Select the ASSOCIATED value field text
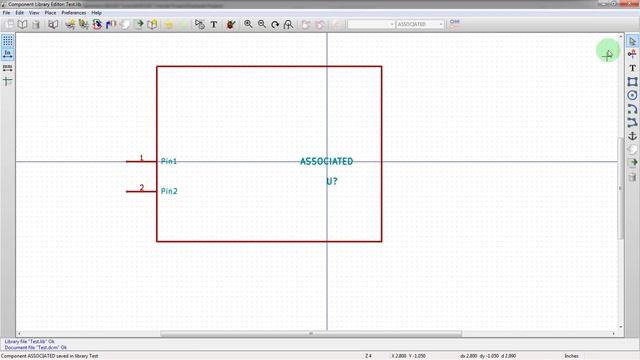Image resolution: width=640 pixels, height=360 pixels. tap(327, 162)
